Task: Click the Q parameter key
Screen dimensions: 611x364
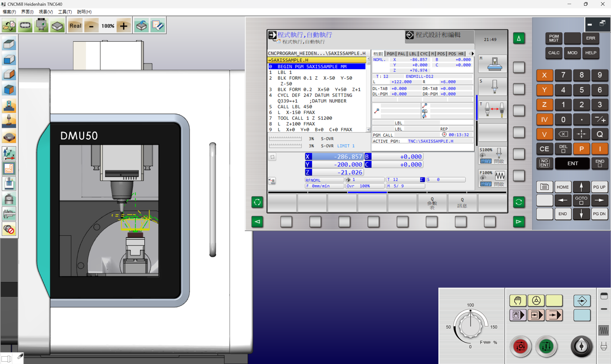Action: [x=600, y=134]
